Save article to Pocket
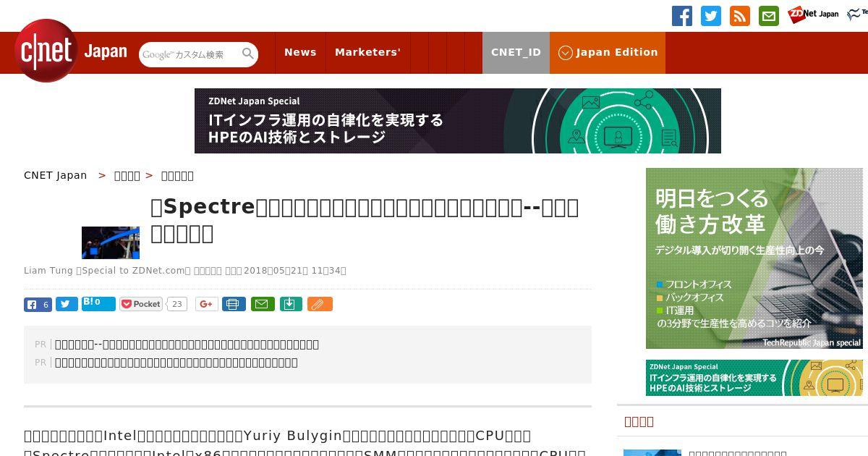Image resolution: width=868 pixels, height=456 pixels. tap(141, 304)
